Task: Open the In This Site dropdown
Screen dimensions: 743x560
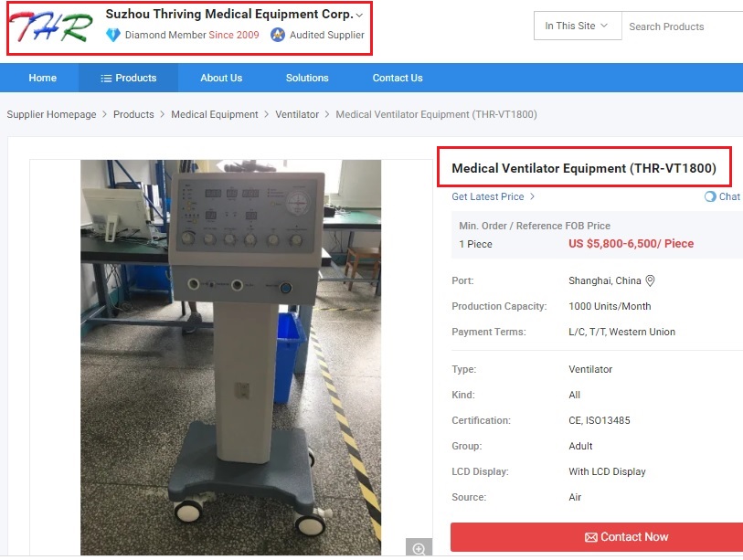Action: coord(578,26)
